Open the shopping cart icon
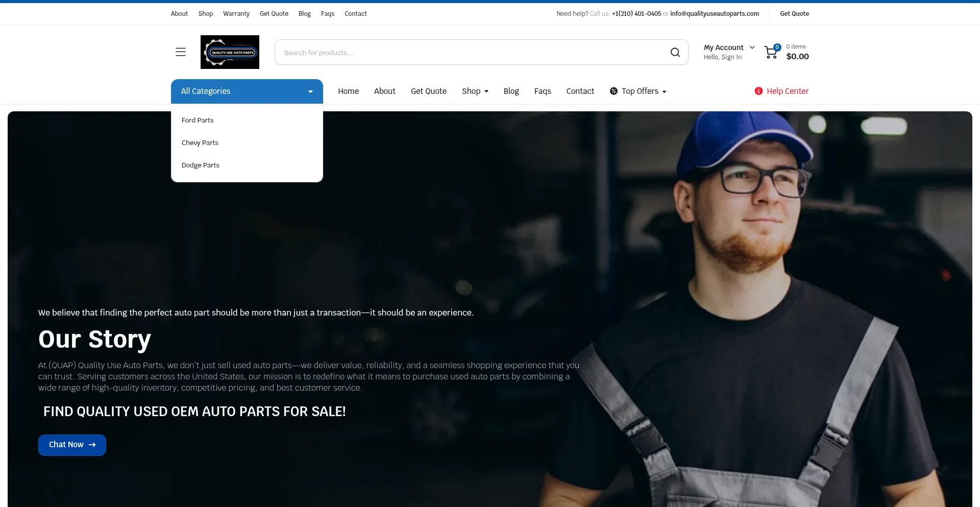 click(x=771, y=52)
